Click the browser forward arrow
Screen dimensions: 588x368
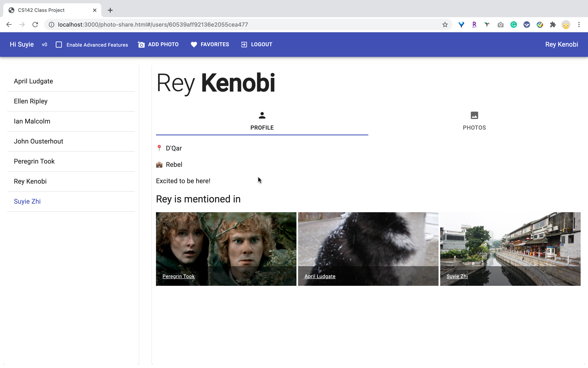click(22, 25)
